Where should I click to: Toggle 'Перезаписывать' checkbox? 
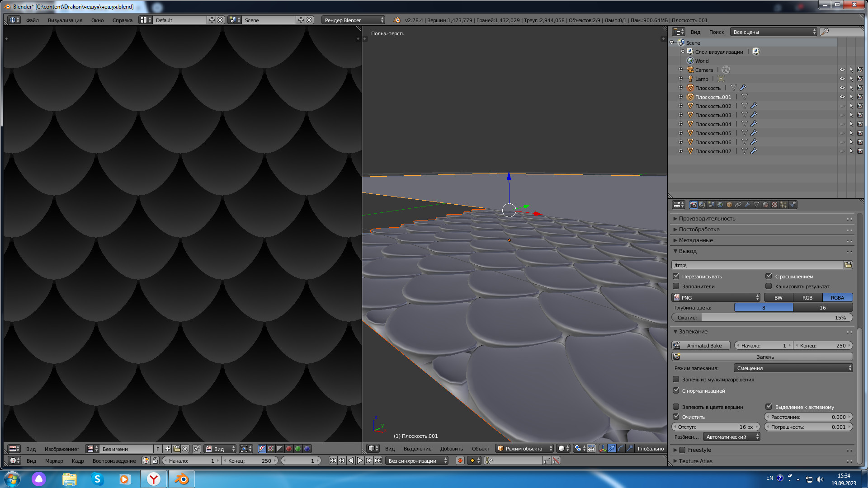click(x=676, y=276)
